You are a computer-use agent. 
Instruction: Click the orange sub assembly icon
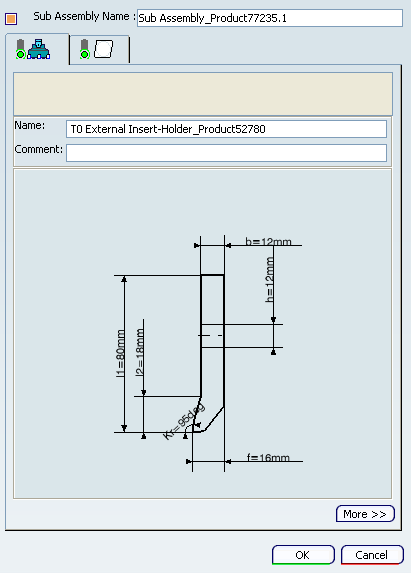(11, 18)
